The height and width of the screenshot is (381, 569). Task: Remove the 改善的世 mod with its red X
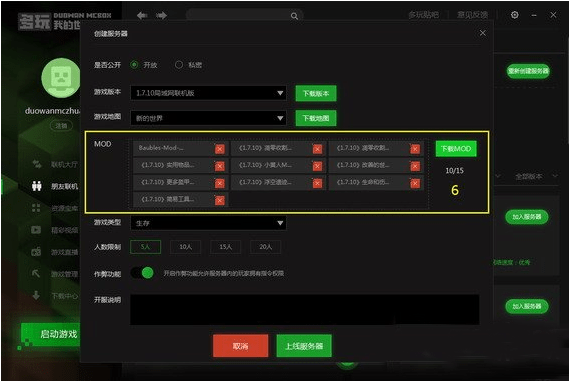[415, 166]
